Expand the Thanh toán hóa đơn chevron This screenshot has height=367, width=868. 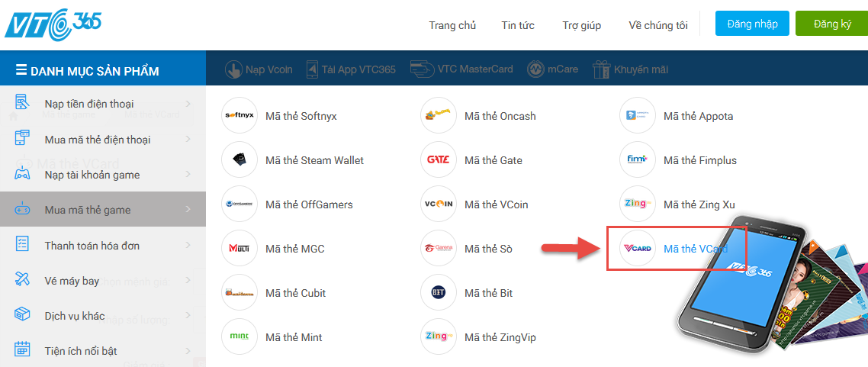click(188, 245)
